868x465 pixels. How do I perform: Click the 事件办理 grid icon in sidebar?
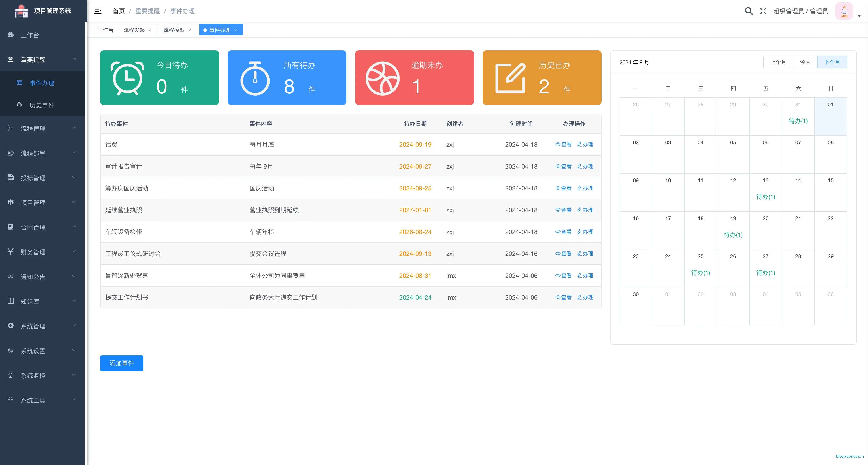[20, 83]
